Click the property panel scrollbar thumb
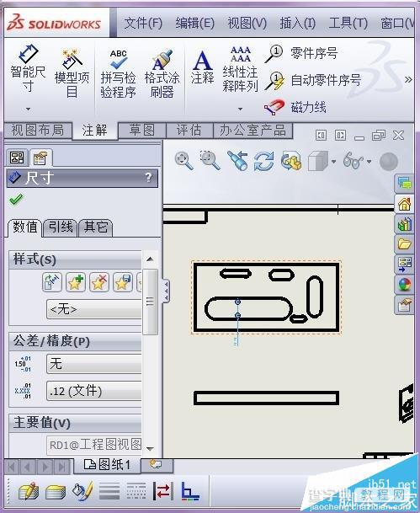 tap(150, 302)
